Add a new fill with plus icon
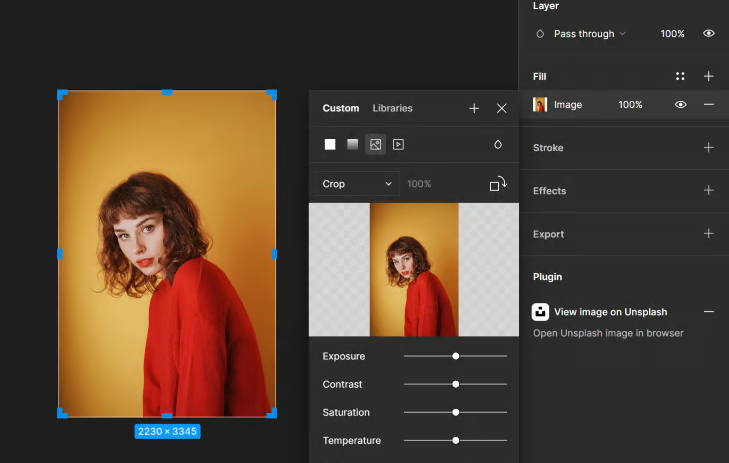The width and height of the screenshot is (729, 463). pyautogui.click(x=708, y=76)
